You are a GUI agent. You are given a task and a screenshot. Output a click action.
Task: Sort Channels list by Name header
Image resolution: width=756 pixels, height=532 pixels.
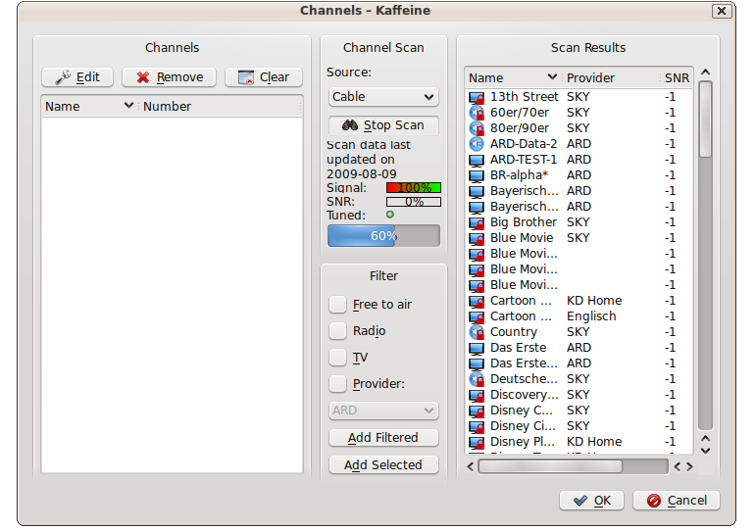point(89,107)
